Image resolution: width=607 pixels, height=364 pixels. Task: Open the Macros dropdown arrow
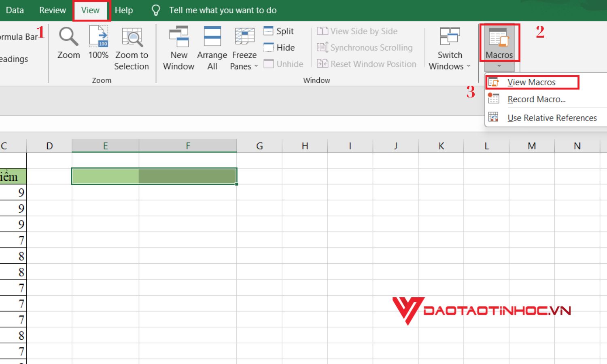(x=499, y=66)
